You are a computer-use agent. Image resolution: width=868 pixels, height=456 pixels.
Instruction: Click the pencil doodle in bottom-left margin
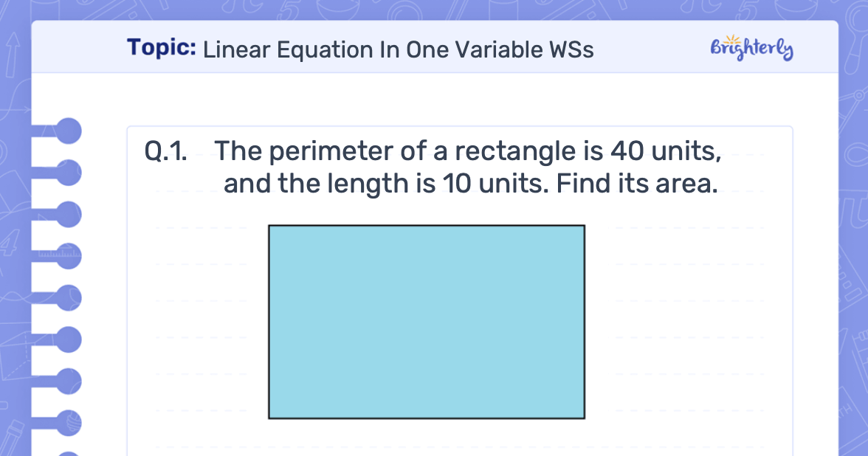[13, 433]
